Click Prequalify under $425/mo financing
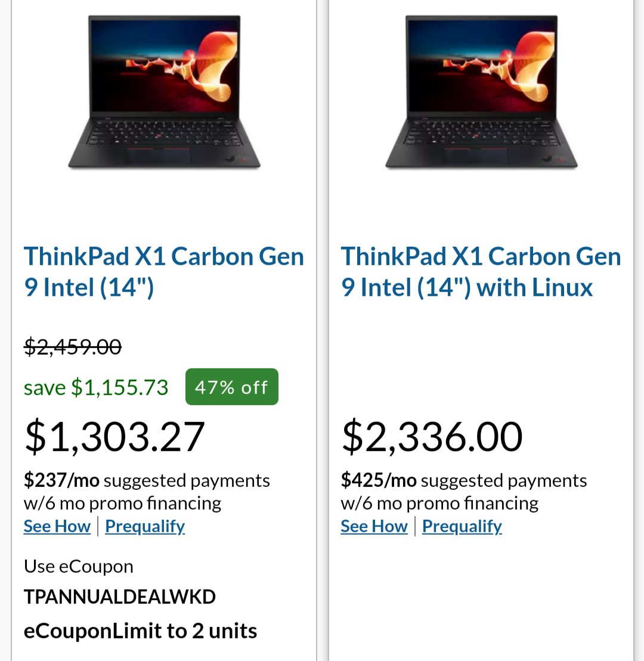644x661 pixels. (x=462, y=526)
